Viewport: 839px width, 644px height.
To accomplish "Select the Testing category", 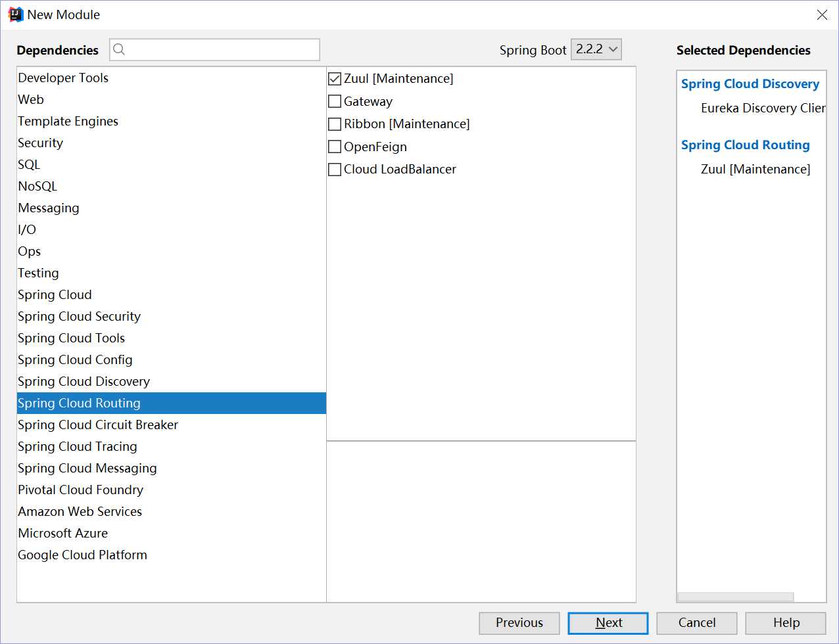I will [x=172, y=273].
